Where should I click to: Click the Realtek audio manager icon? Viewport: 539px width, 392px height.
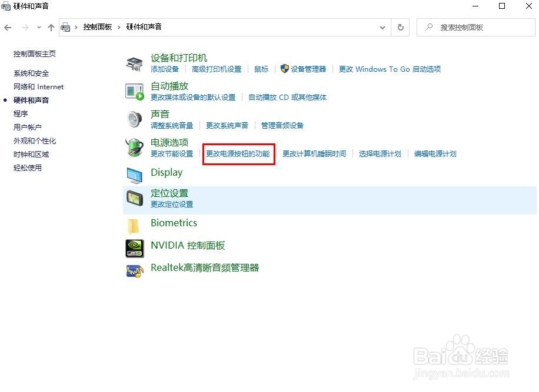tap(134, 271)
